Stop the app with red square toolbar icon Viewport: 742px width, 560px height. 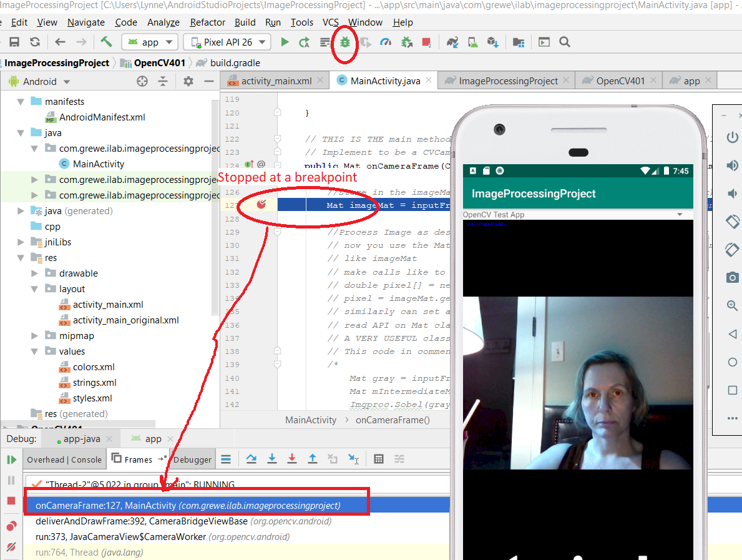point(426,42)
